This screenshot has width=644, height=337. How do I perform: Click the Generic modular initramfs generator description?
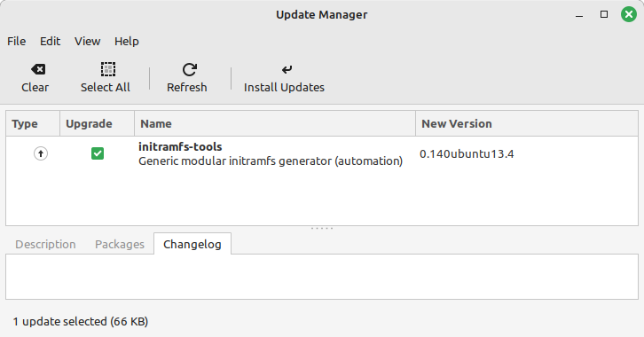pyautogui.click(x=271, y=161)
